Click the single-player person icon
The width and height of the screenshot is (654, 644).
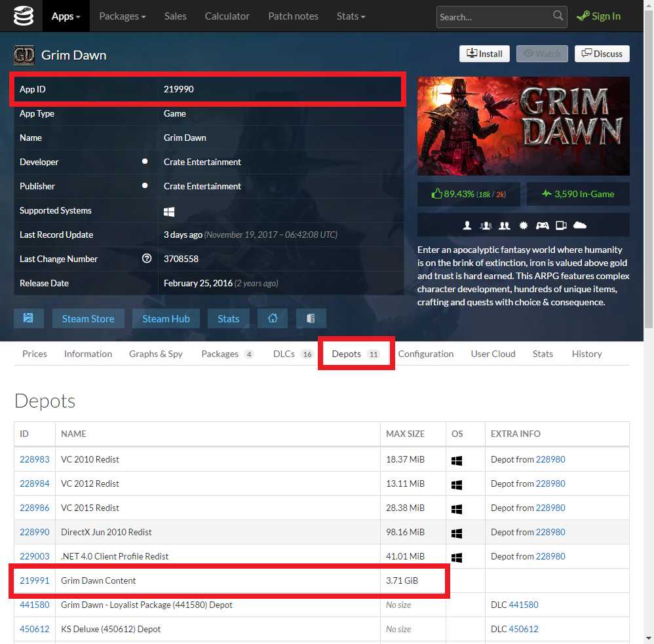[x=467, y=225]
